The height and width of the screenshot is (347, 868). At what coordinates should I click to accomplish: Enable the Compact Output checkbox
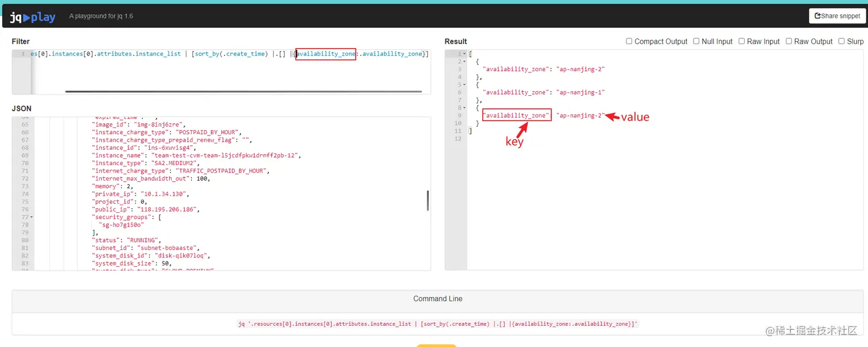click(x=629, y=41)
